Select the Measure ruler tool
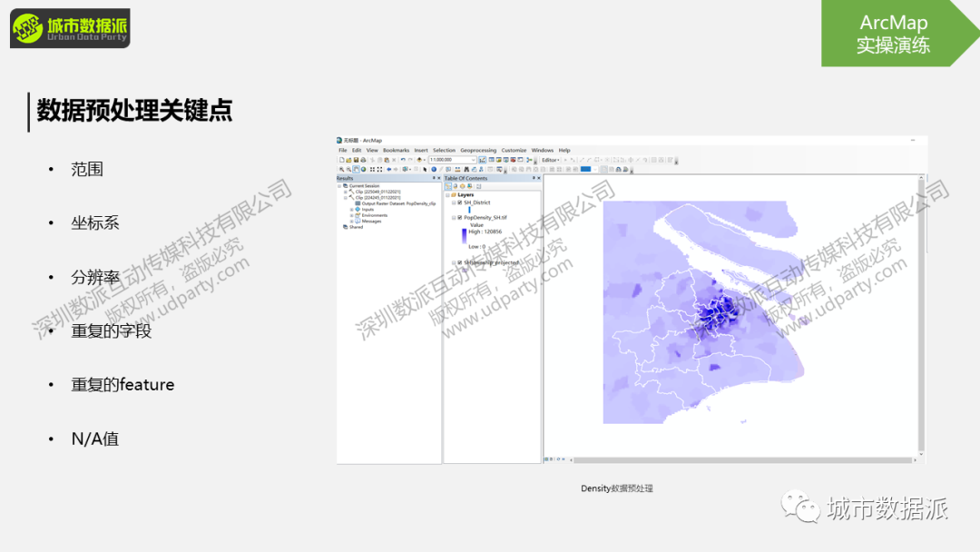 click(x=457, y=170)
